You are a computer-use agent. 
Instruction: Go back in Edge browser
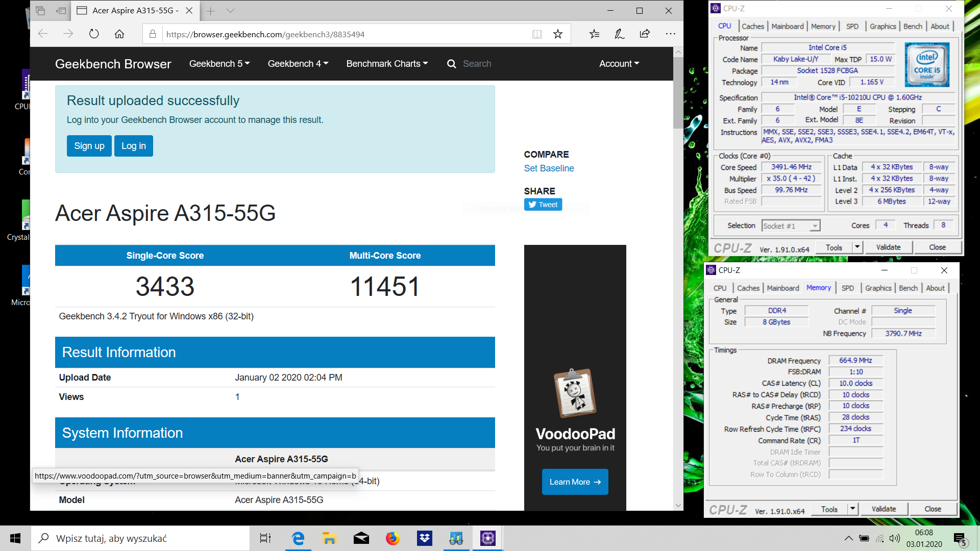[x=43, y=34]
